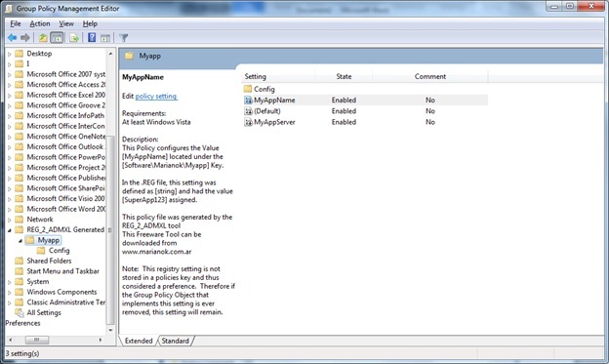Click the Forward arrow toolbar icon
The width and height of the screenshot is (609, 364).
click(x=25, y=38)
